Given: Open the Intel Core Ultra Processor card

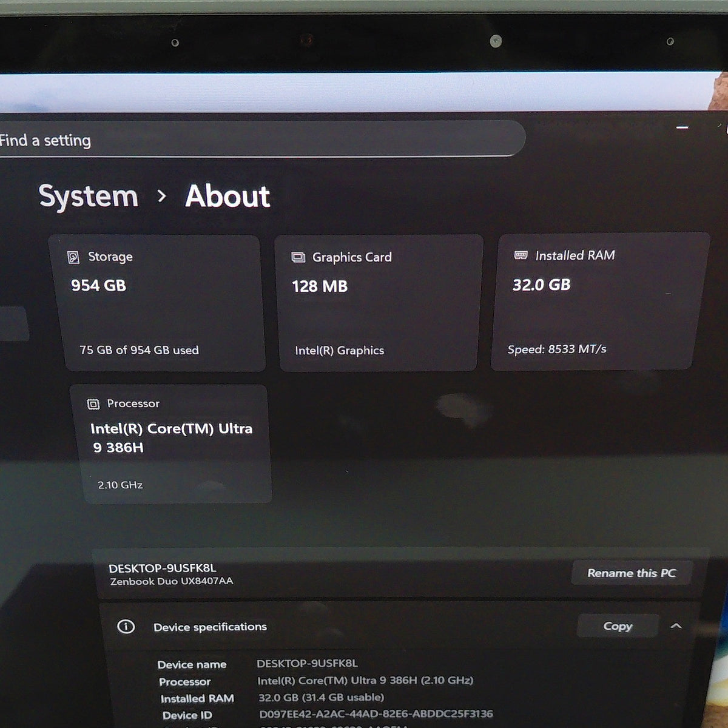Looking at the screenshot, I should click(170, 443).
